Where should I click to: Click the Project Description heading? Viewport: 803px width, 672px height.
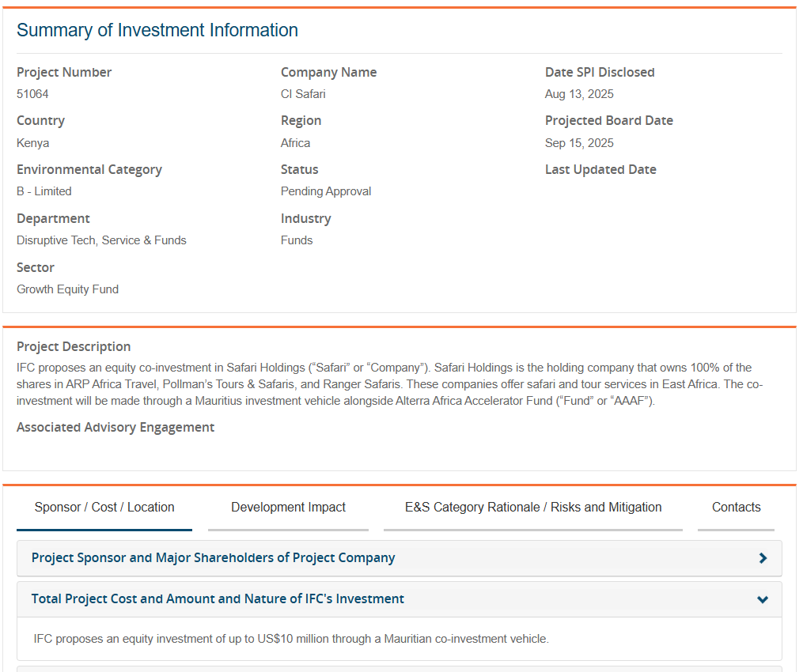[74, 346]
